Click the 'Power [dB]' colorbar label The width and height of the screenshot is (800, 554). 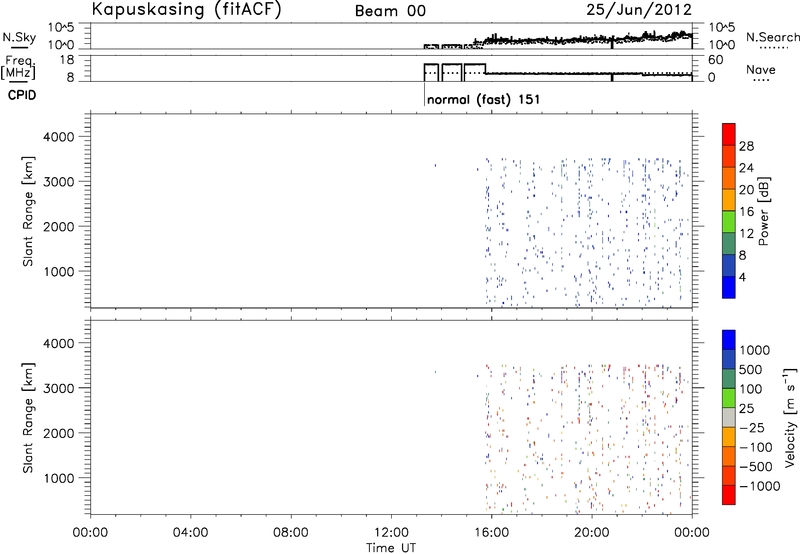763,211
